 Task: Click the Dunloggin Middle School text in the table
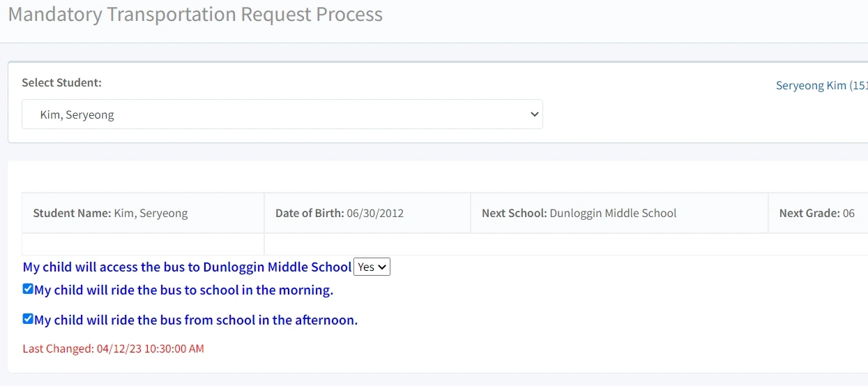click(x=613, y=213)
